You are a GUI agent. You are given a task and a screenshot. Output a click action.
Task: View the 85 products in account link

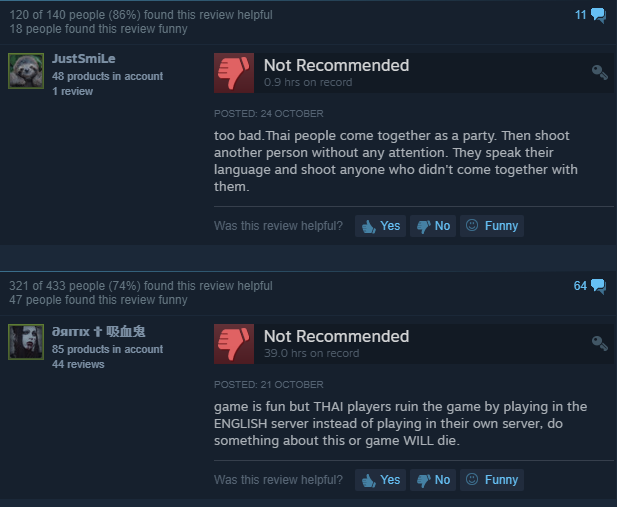[x=107, y=349]
